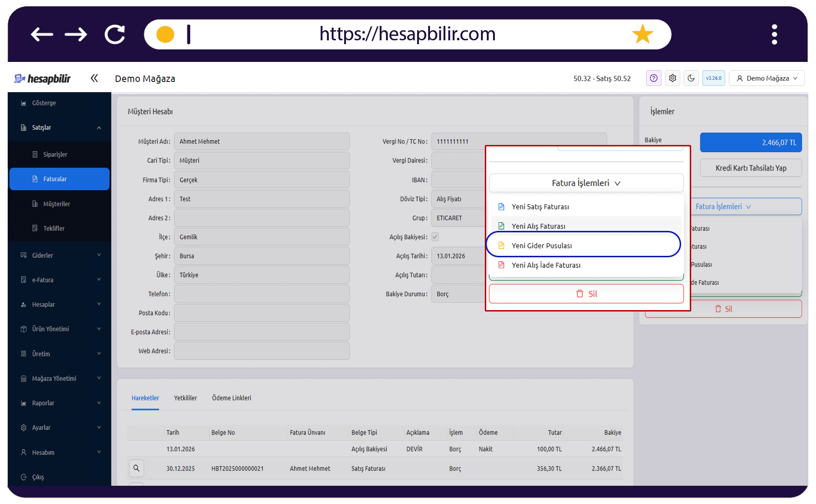Click Kredi Kartı Tahsilatı Yap button
Screen dimensions: 816x504
[x=751, y=168]
